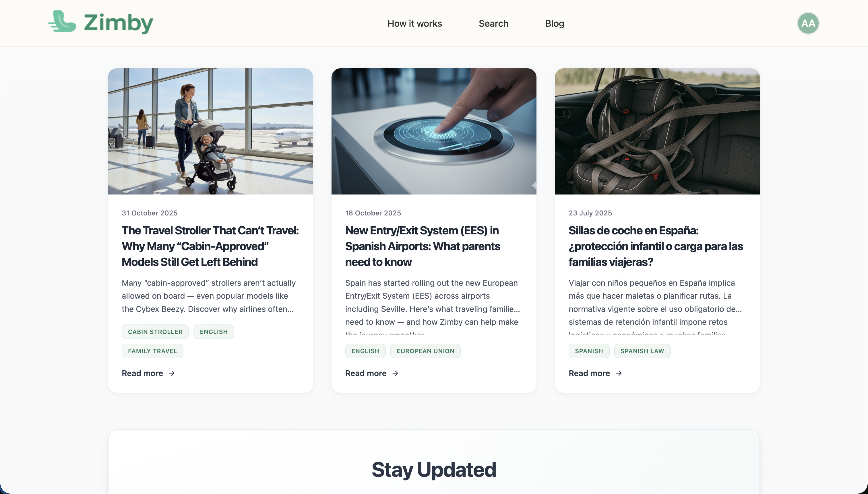The width and height of the screenshot is (868, 494).
Task: Open the Sillas de coche en España title
Action: (656, 246)
